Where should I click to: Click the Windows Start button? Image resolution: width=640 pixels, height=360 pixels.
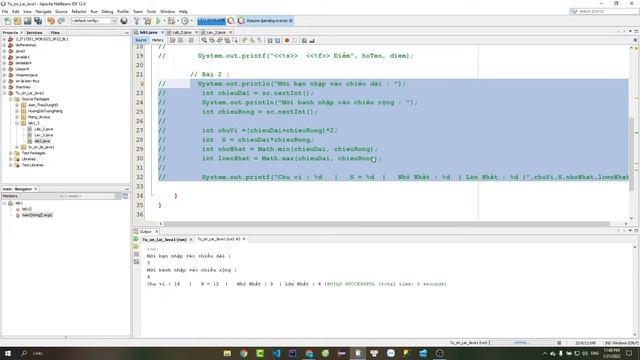[x=8, y=353]
